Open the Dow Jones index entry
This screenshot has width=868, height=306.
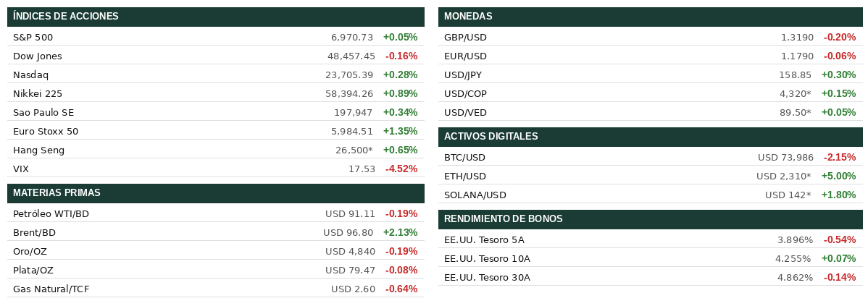38,56
